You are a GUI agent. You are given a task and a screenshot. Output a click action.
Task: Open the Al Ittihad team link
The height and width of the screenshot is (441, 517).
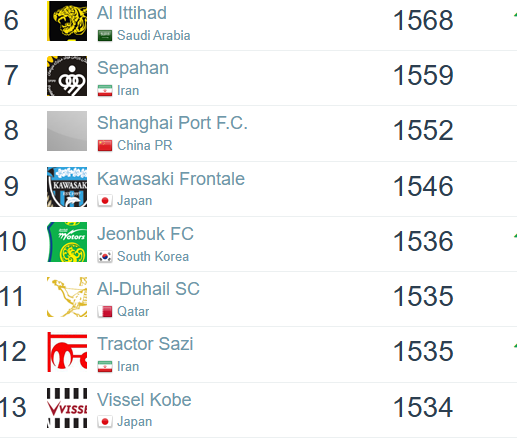[132, 13]
